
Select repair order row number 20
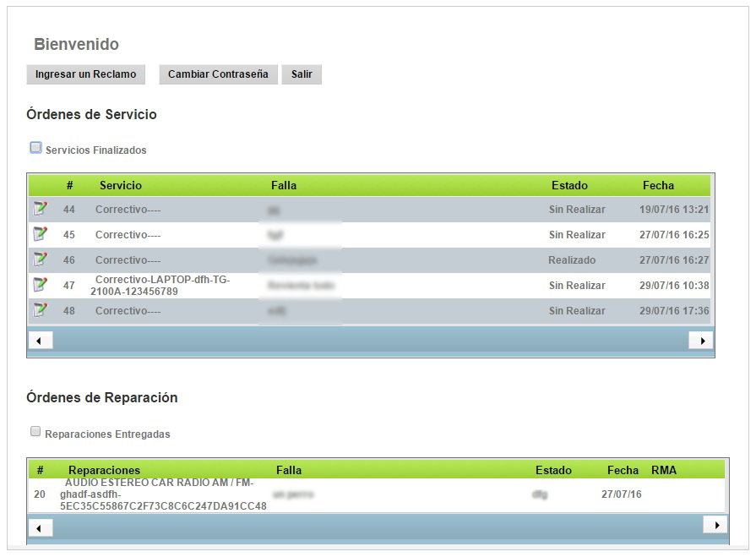[x=40, y=494]
